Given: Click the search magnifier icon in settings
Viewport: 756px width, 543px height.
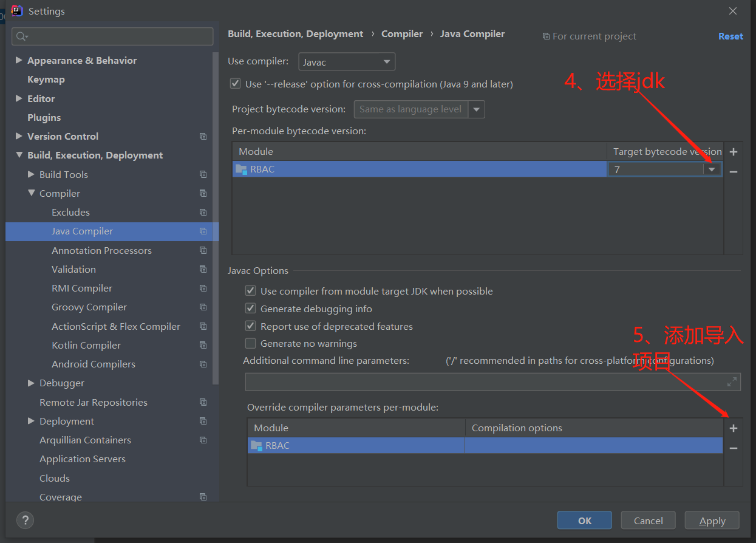Looking at the screenshot, I should tap(22, 36).
